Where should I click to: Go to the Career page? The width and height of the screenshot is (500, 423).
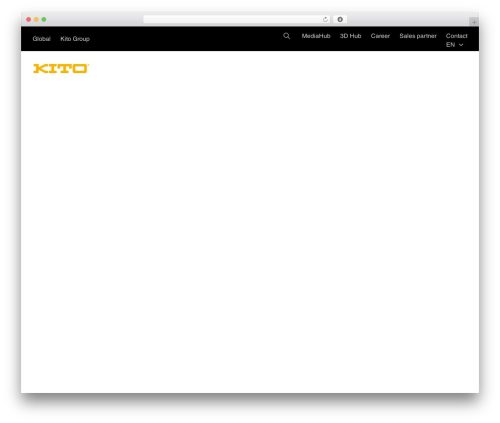tap(380, 36)
